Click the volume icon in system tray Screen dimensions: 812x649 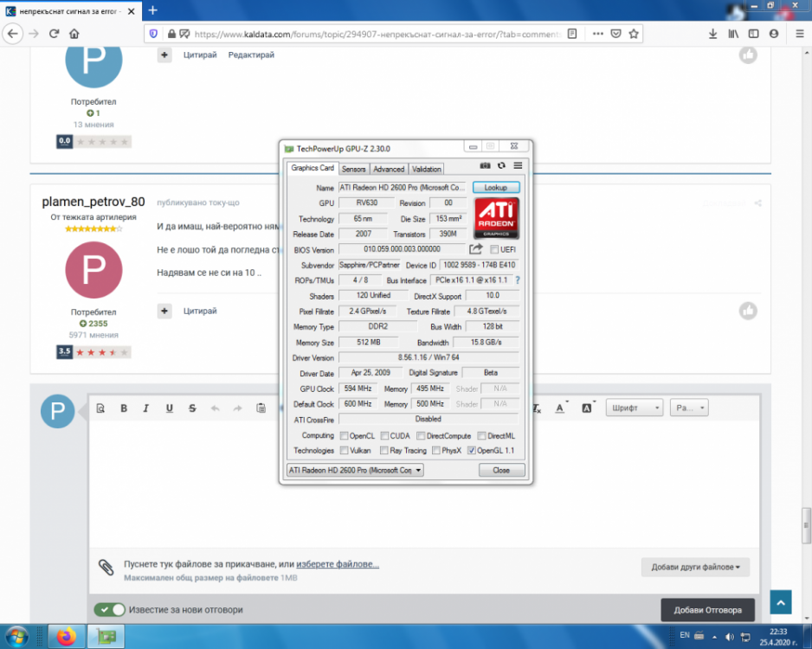729,637
